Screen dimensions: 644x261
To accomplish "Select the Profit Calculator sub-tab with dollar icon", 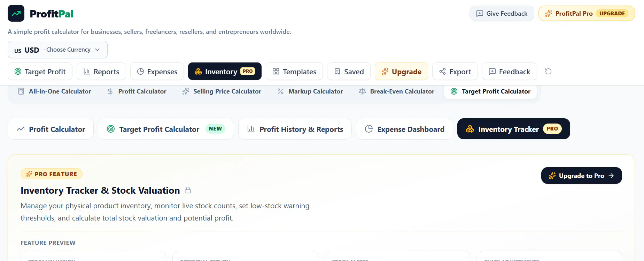I will tap(137, 91).
